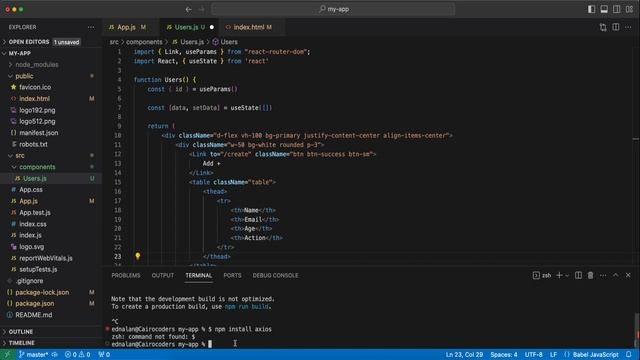Open customize layout icon
640x360 pixels.
click(x=629, y=9)
